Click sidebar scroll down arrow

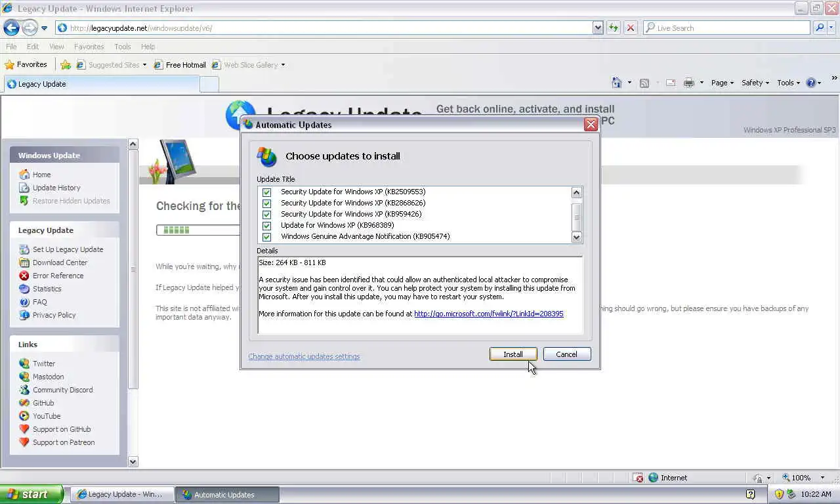pyautogui.click(x=133, y=461)
